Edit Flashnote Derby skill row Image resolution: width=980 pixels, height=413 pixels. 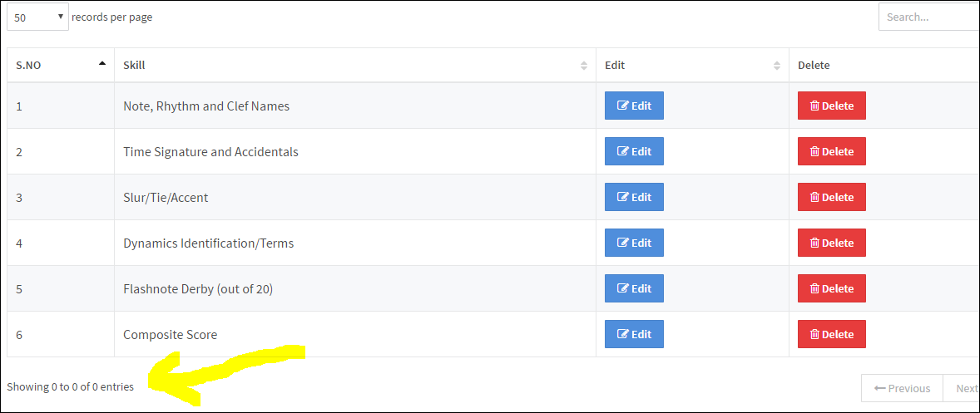pyautogui.click(x=634, y=288)
